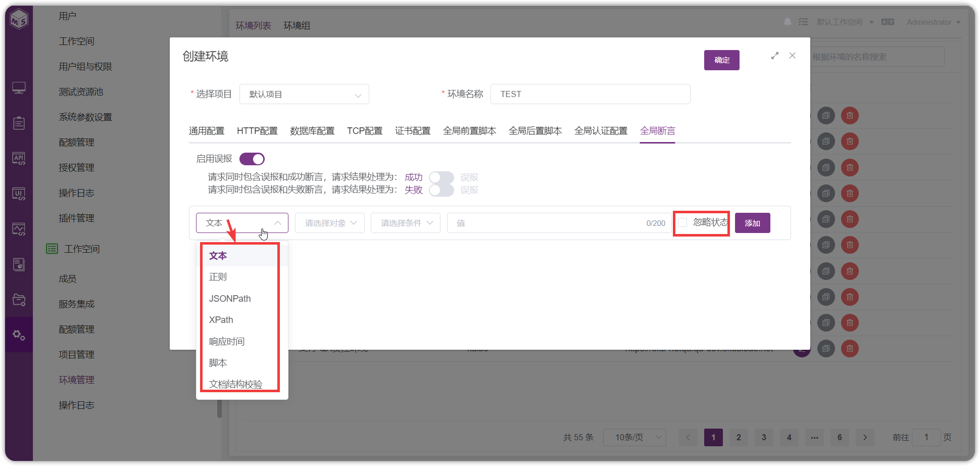Open the 请选择条件 dropdown
The height and width of the screenshot is (466, 980).
406,223
